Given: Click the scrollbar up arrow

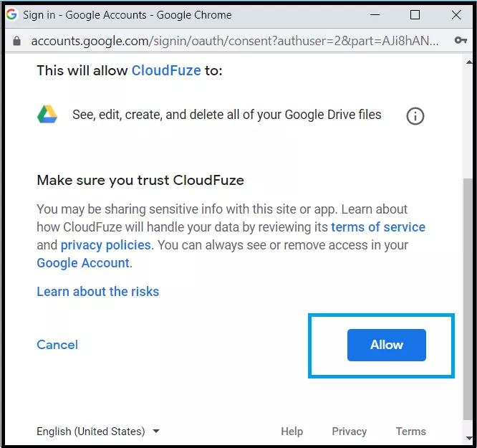Looking at the screenshot, I should click(x=469, y=62).
